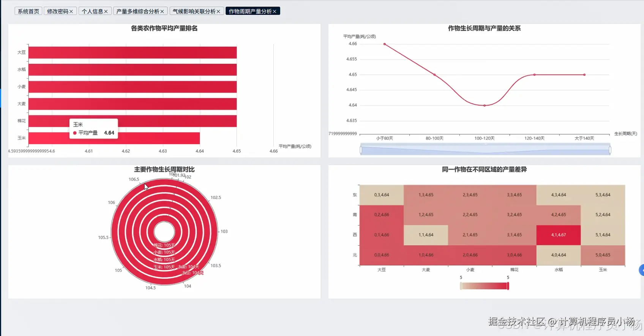The image size is (644, 336).
Task: Click heatmap cell 5,0,4.65
Action: (x=603, y=255)
